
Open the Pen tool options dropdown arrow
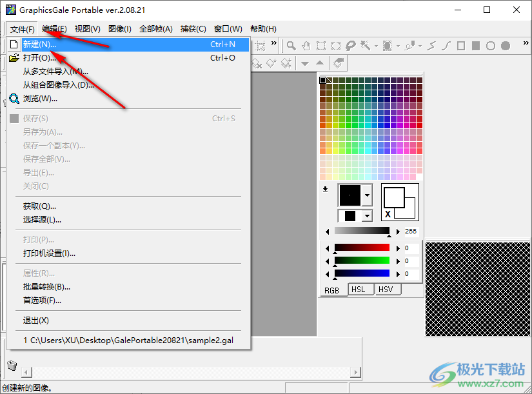(420, 46)
